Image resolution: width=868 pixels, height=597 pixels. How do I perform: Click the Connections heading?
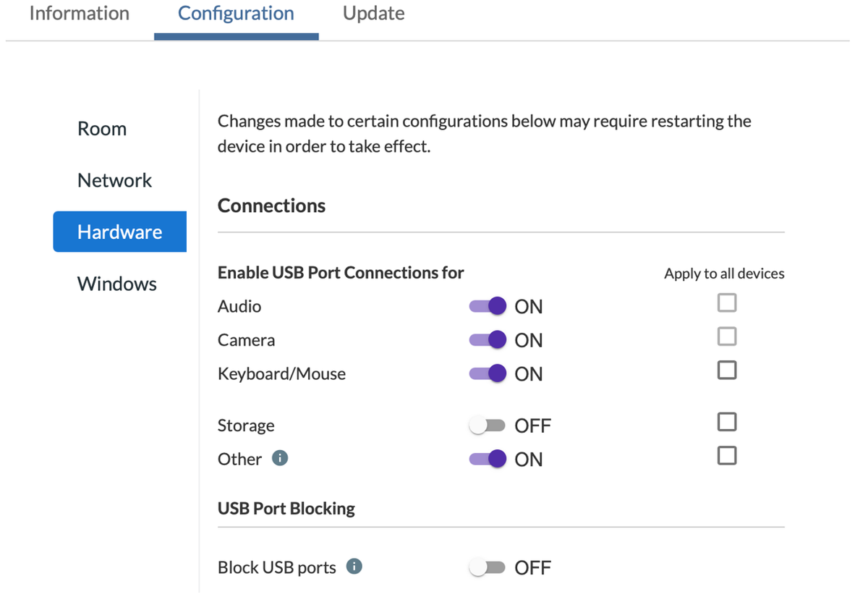click(272, 206)
